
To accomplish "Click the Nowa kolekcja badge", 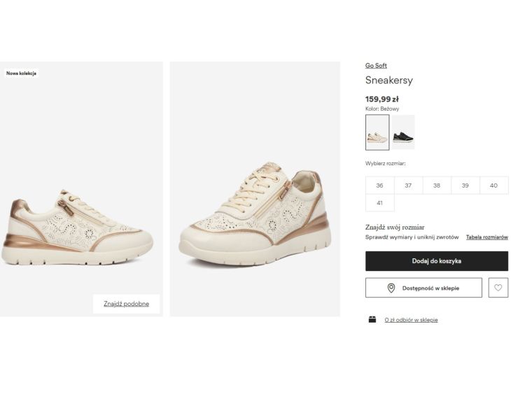I will 21,73.
